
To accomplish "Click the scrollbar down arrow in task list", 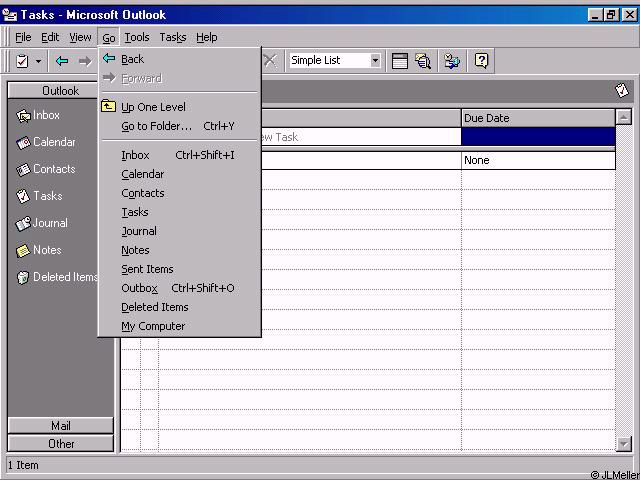I will (x=624, y=444).
